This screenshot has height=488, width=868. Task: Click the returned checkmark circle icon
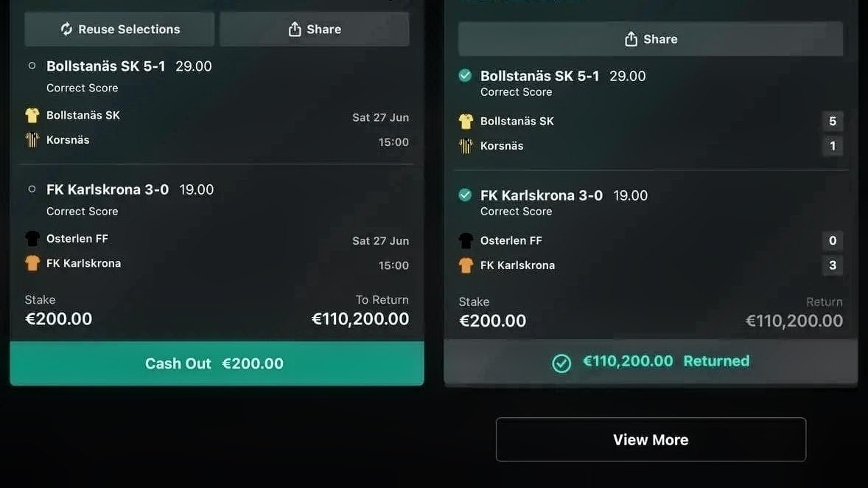click(x=561, y=363)
